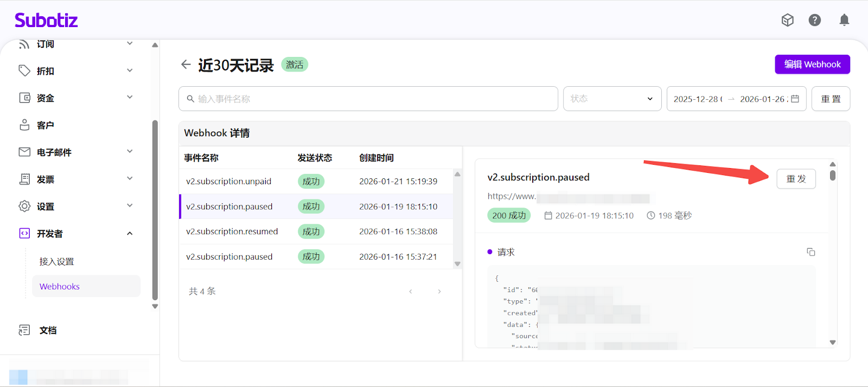Click the calendar icon in date range

click(795, 99)
